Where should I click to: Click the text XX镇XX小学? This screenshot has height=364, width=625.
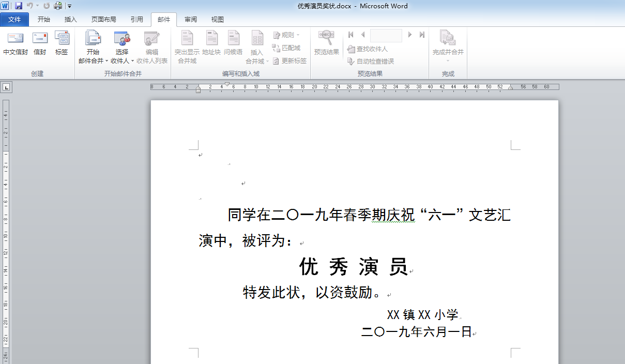423,314
